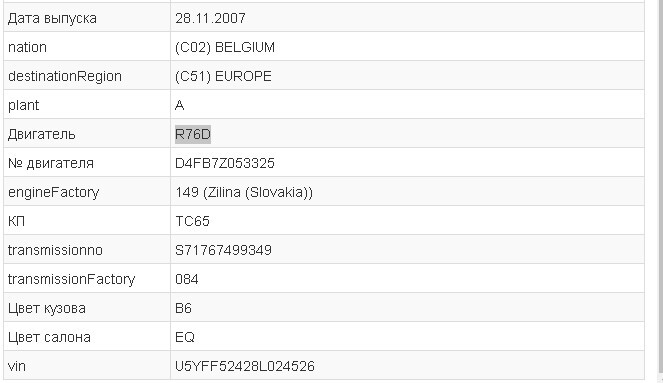Click the release date 28.11.2007
Screen dimensions: 663x383
210,18
